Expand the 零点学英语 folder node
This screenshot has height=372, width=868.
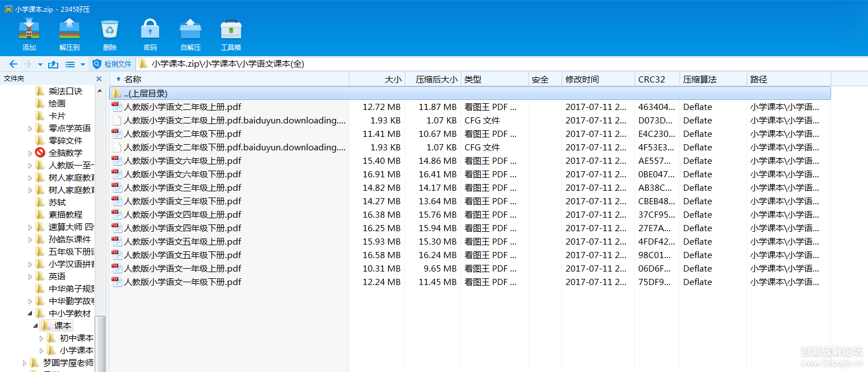pos(30,128)
